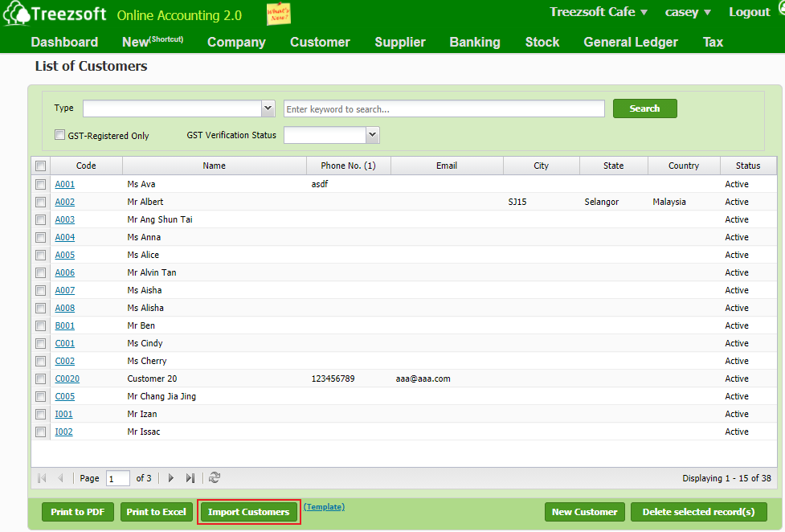Viewport: 785px width, 532px height.
Task: Jump to the last page using the arrow icon
Action: pos(190,477)
